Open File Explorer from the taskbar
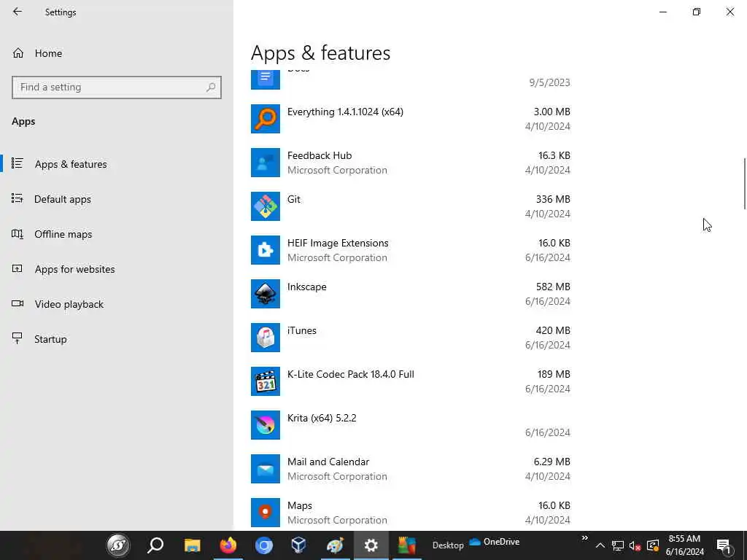Screen dimensions: 747x560 tap(192, 545)
